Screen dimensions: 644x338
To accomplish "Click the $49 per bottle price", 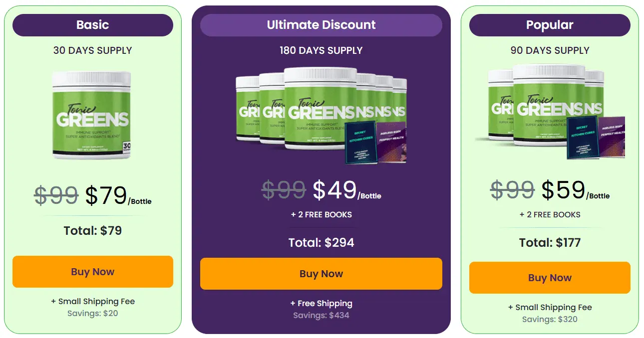I will [x=333, y=189].
